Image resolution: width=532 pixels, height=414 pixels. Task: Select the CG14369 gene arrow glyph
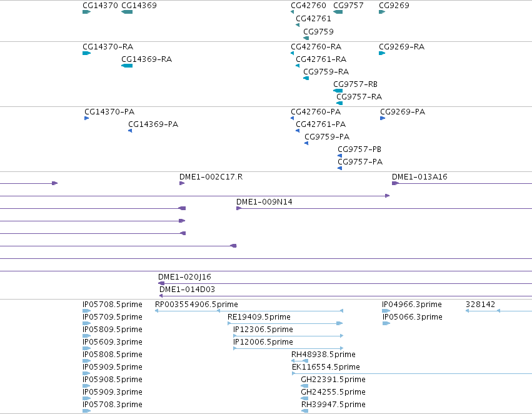(127, 12)
